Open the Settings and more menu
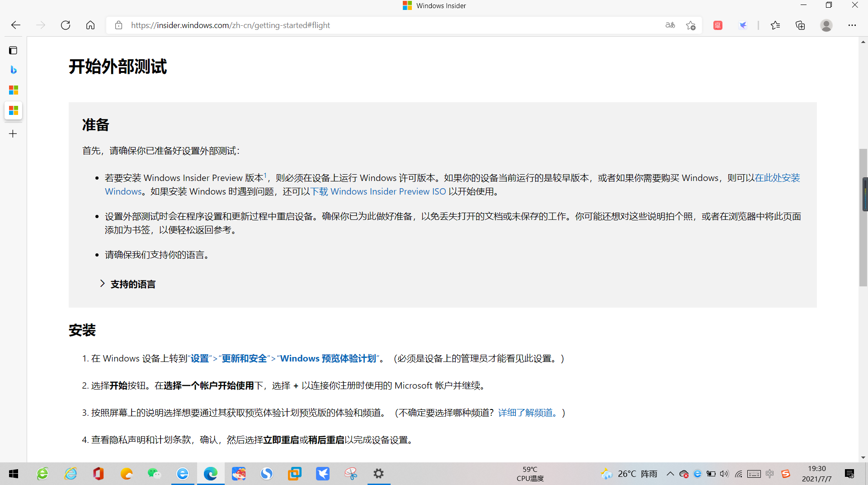Image resolution: width=868 pixels, height=485 pixels. 852,25
